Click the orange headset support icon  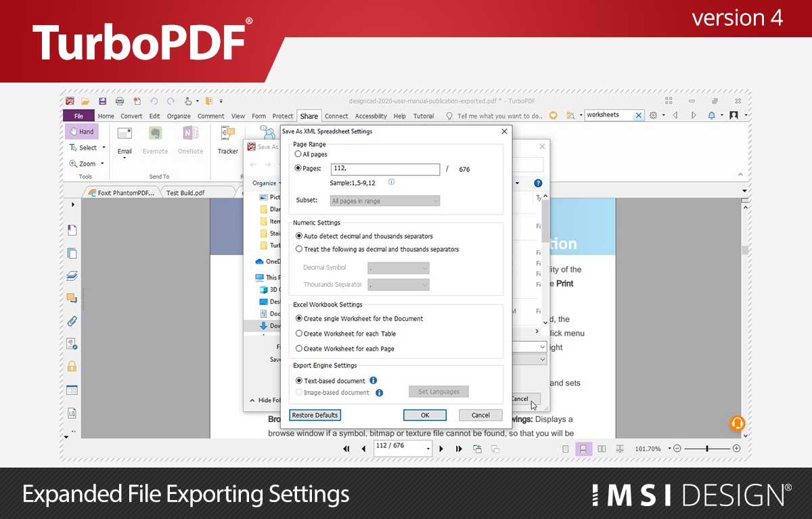(737, 424)
